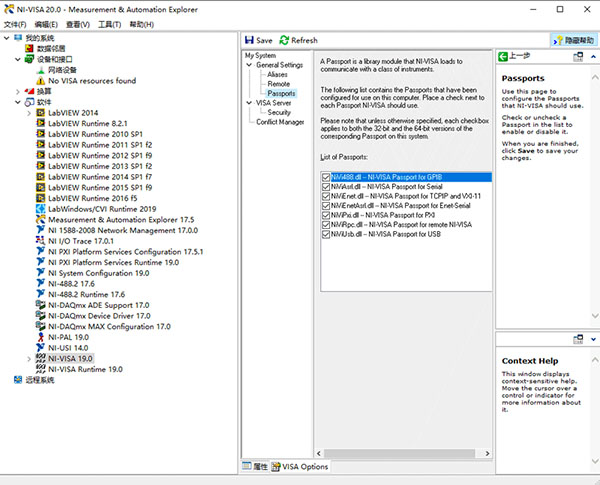Toggle the NiViAsrl.dll Serial passport checkbox

[x=326, y=187]
